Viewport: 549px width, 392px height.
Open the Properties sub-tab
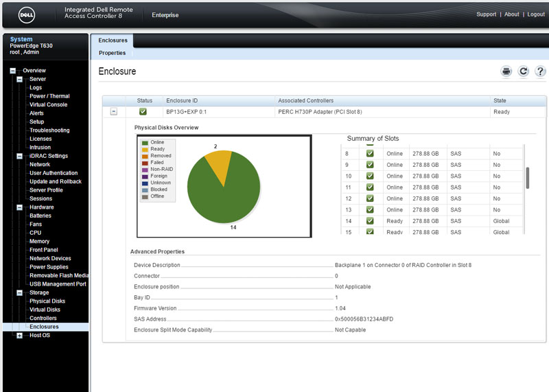point(113,53)
